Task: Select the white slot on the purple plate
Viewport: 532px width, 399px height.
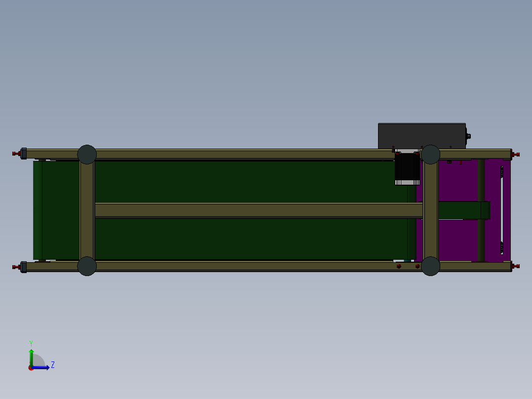Action: [502, 210]
